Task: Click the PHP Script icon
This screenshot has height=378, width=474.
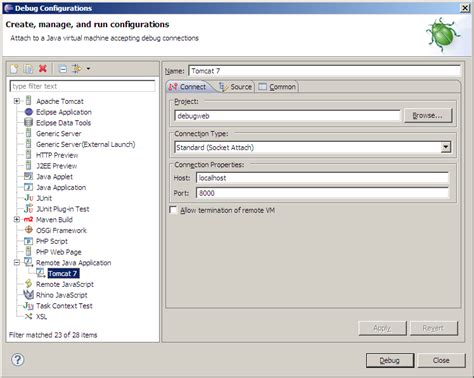Action: pos(29,241)
